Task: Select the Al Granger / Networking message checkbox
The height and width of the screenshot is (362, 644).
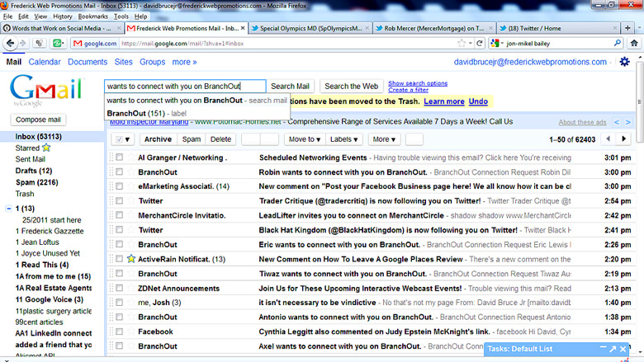Action: 119,157
